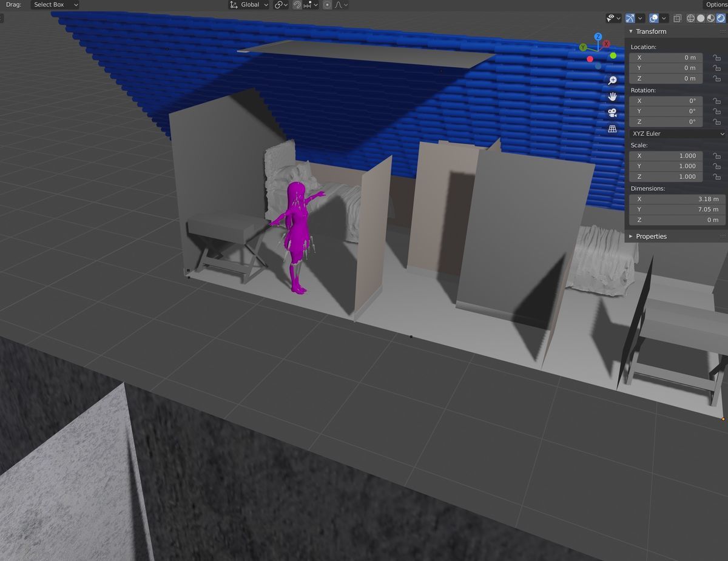Toggle X-Ray display mode
This screenshot has width=728, height=561.
pos(677,18)
